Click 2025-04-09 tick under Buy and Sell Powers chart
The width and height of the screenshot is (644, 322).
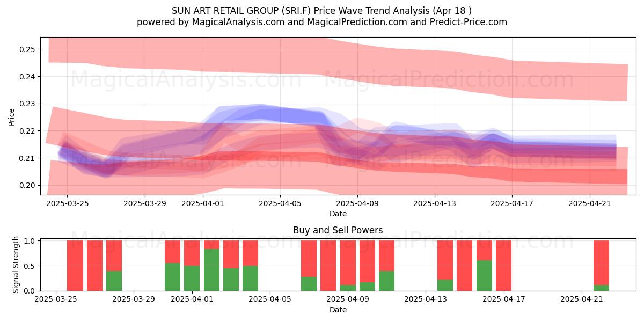pyautogui.click(x=348, y=299)
